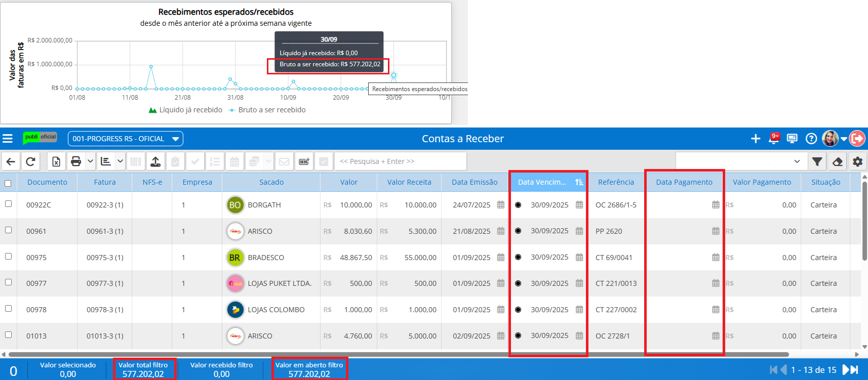Open the notifications bell

[774, 139]
